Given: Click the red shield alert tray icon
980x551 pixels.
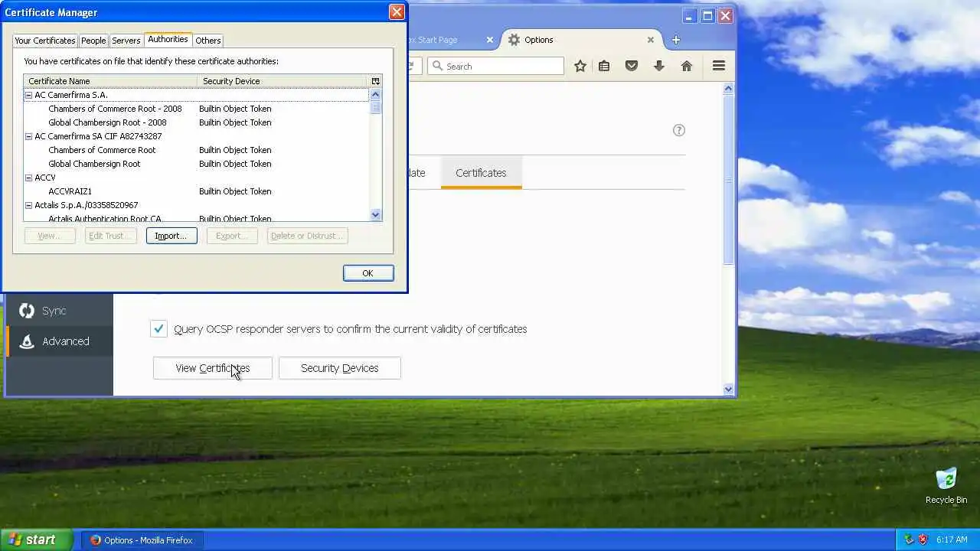Looking at the screenshot, I should [923, 540].
